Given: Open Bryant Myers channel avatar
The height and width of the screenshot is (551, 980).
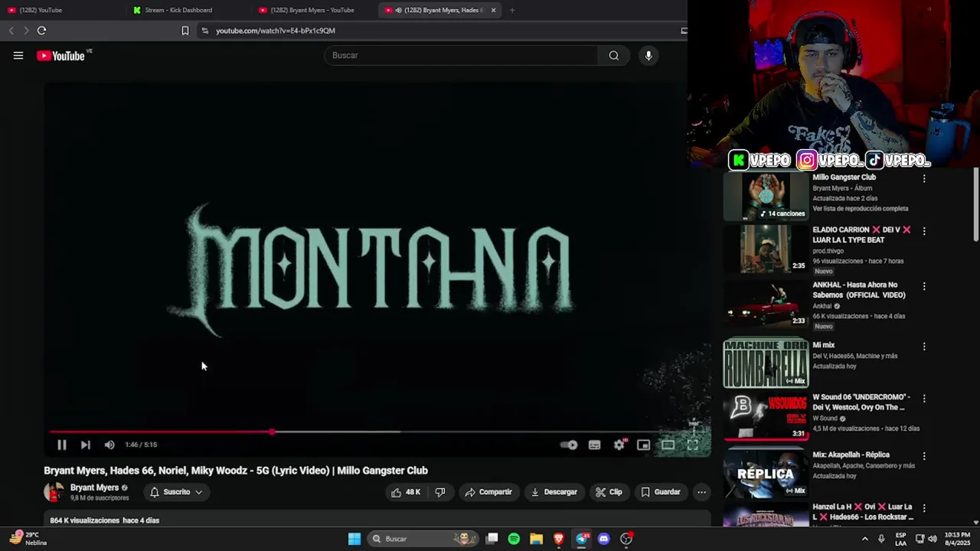Looking at the screenshot, I should tap(54, 492).
